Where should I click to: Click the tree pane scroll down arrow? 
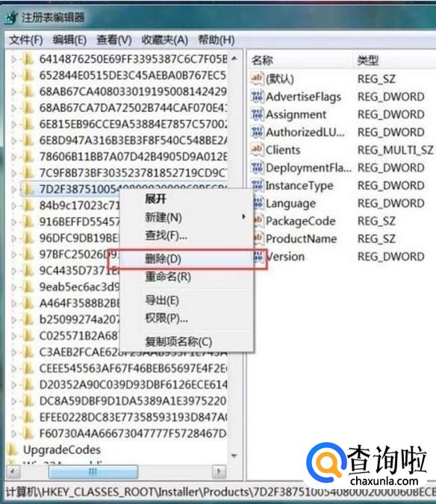click(234, 455)
